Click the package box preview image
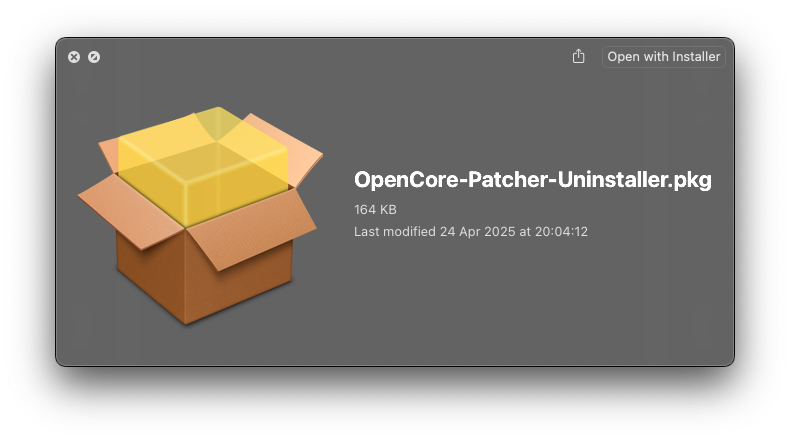Image resolution: width=790 pixels, height=440 pixels. tap(200, 215)
